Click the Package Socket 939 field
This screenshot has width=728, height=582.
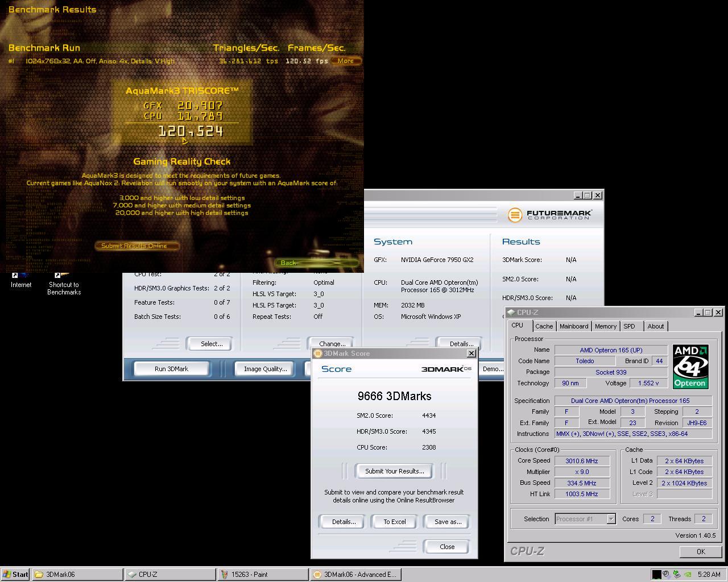[611, 372]
